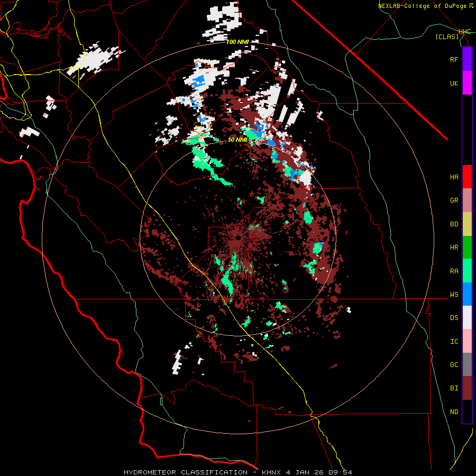Click the HHC product label

pos(464,32)
